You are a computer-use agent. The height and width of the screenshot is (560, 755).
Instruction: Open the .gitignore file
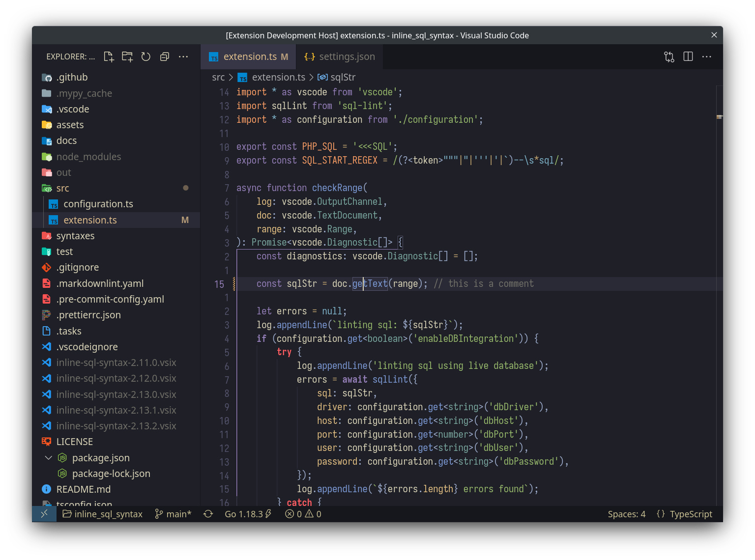pyautogui.click(x=116, y=267)
